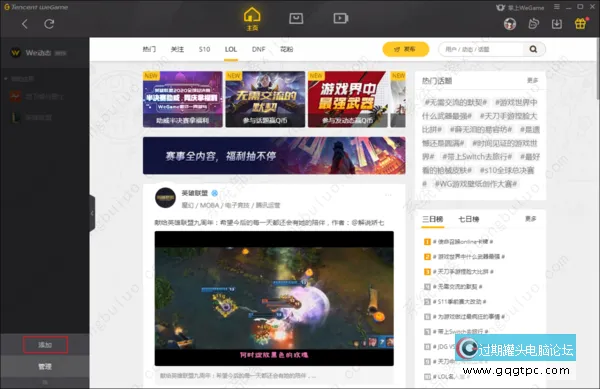Open the friends chat icon beside avatar

533,24
